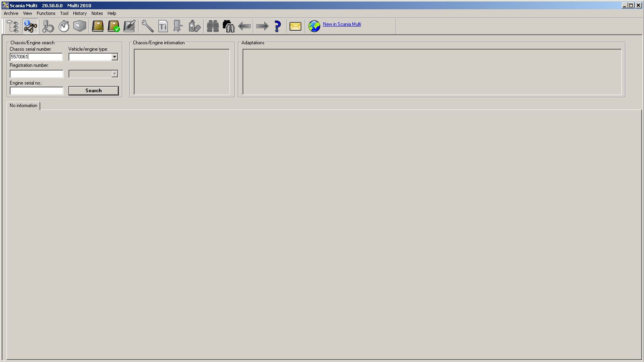The width and height of the screenshot is (644, 362).
Task: Focus the Chassis serial number field
Action: pyautogui.click(x=36, y=57)
